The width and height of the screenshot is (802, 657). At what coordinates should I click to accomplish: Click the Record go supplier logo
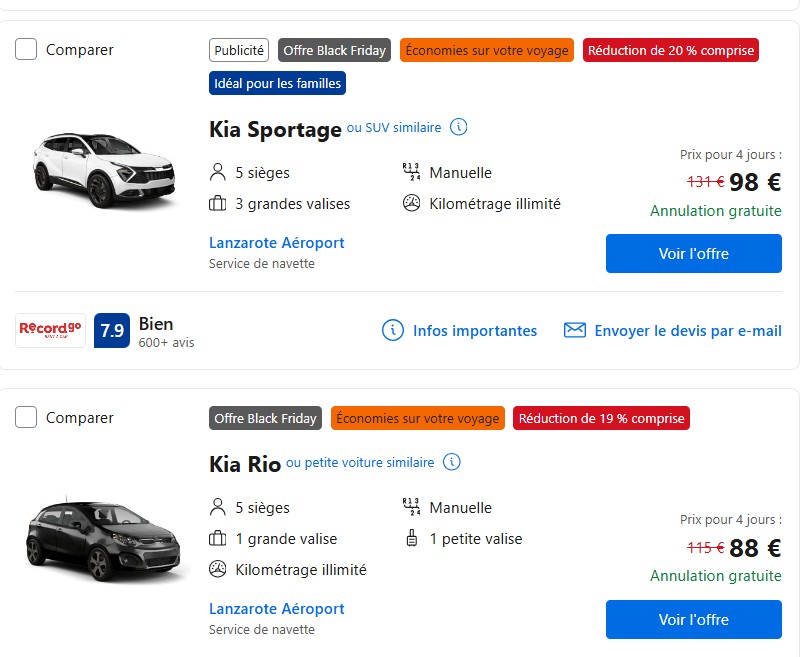50,330
